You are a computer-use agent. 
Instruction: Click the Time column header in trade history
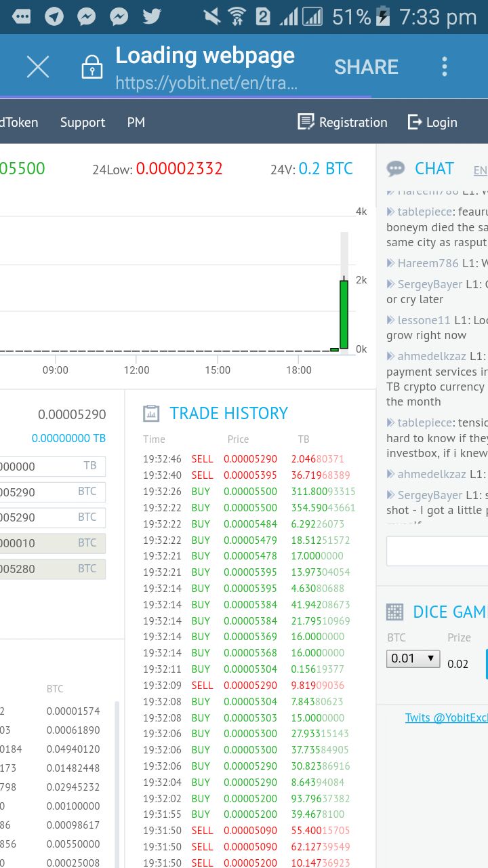(154, 439)
